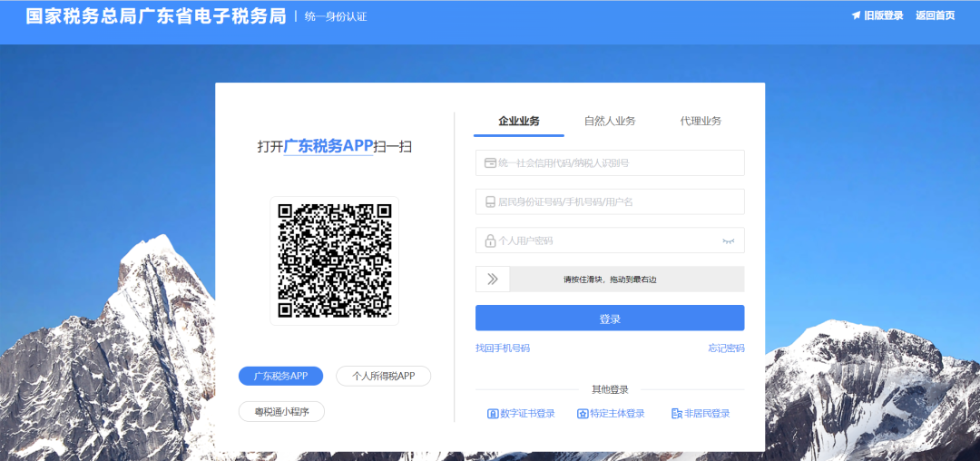Click the 国家税务总局广东省电子税务局 title

156,16
